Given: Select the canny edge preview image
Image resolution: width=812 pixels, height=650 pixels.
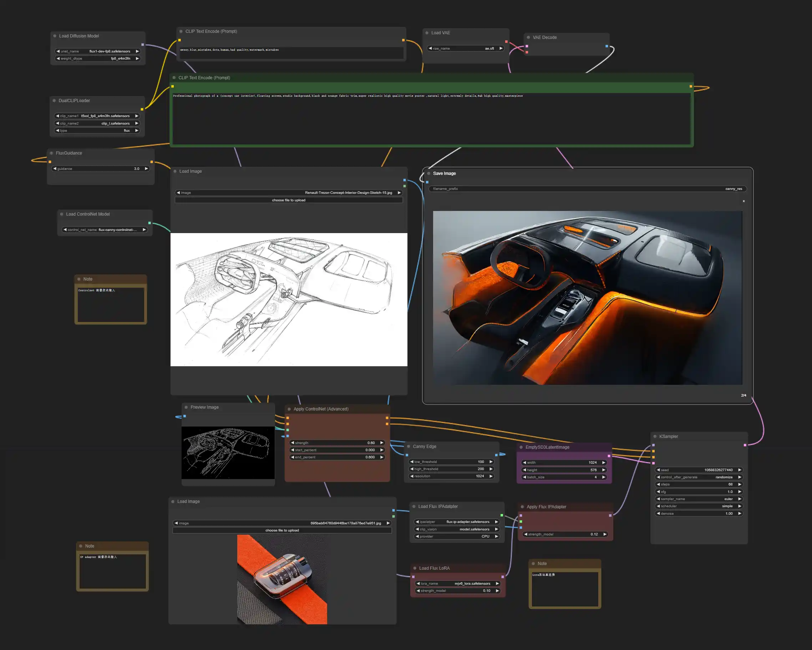Looking at the screenshot, I should click(228, 453).
